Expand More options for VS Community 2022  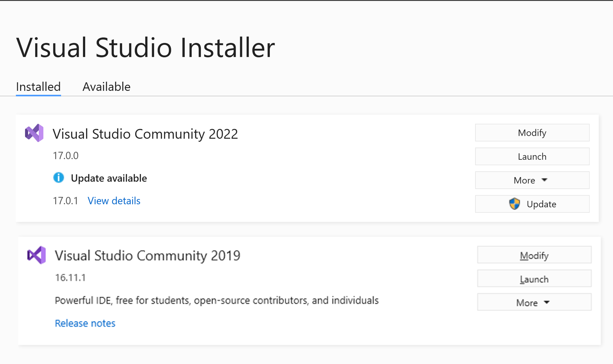tap(532, 180)
